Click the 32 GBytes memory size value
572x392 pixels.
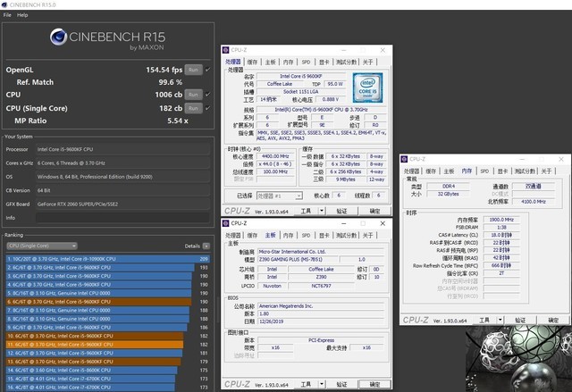click(x=449, y=194)
